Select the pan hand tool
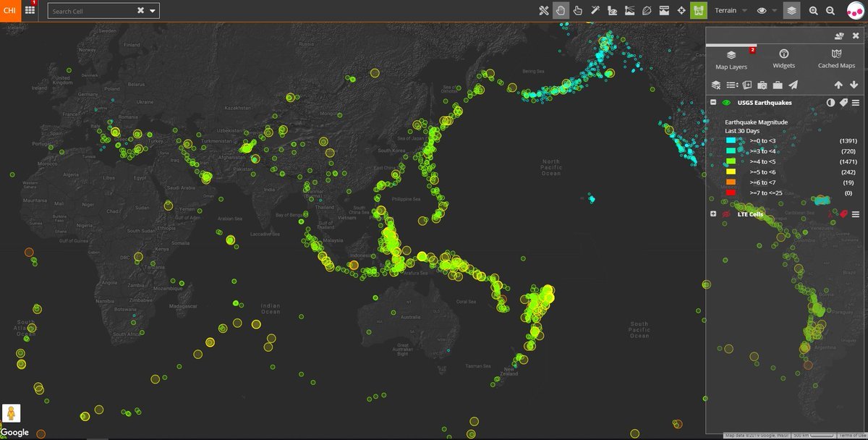The width and height of the screenshot is (868, 440). [x=561, y=10]
